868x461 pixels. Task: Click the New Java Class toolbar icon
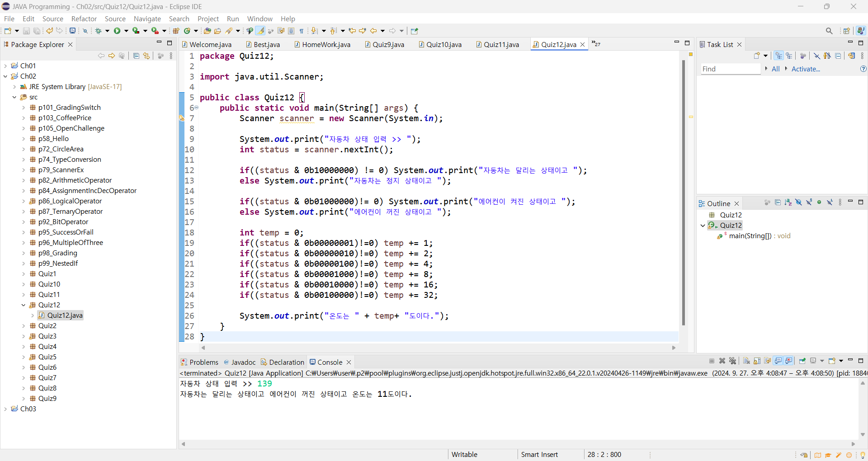coord(187,31)
